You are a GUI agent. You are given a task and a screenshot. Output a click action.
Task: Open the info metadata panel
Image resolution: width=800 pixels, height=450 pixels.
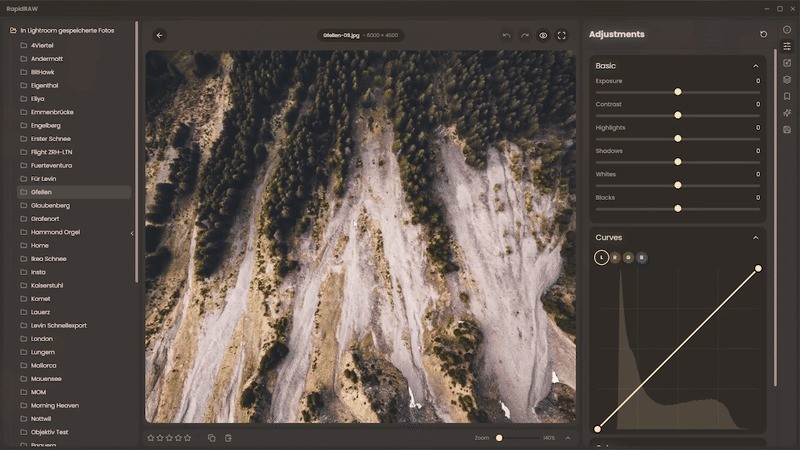pyautogui.click(x=787, y=30)
